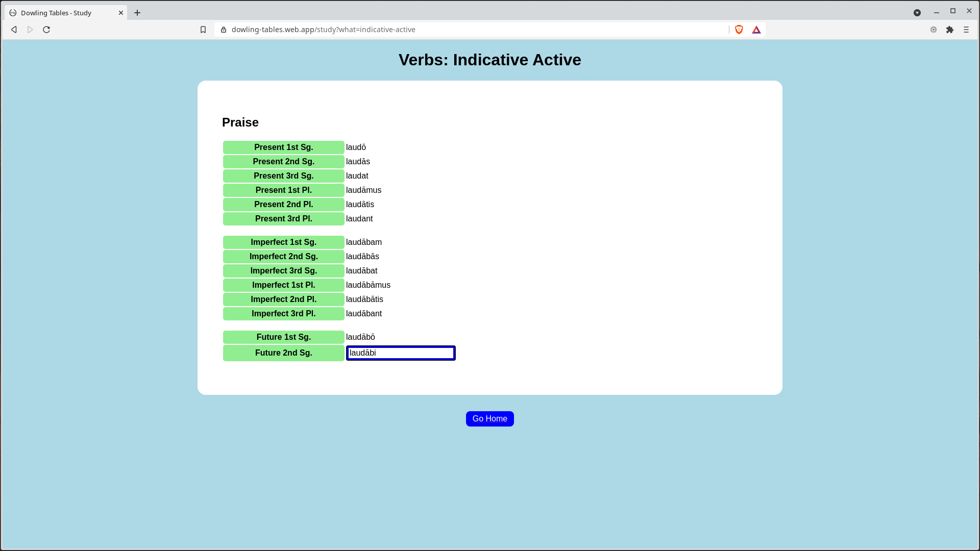Open the browser hamburger menu
This screenshot has height=551, width=980.
pos(966,30)
